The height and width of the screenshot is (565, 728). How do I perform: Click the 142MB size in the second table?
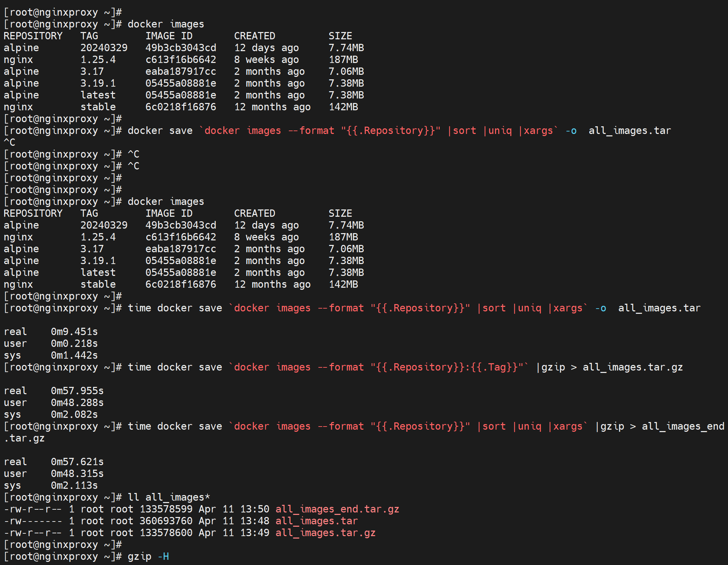click(x=343, y=284)
